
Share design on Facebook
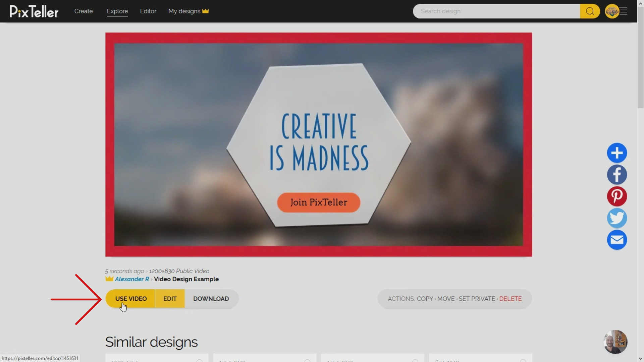click(617, 175)
